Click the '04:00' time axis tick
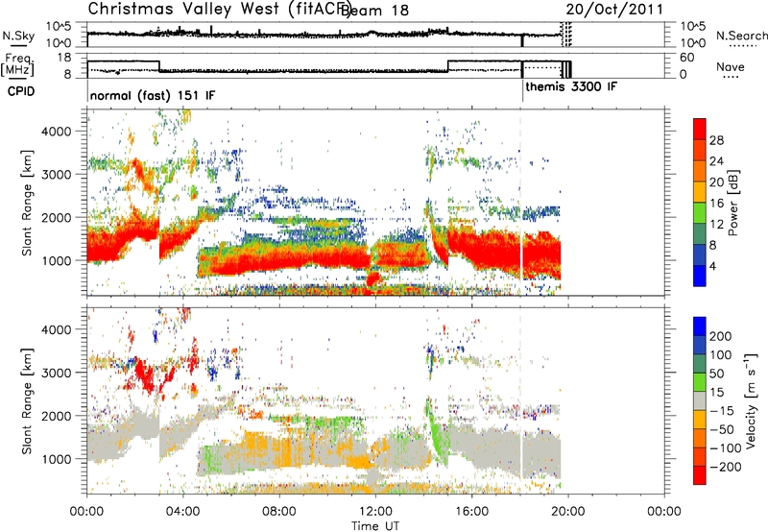Viewport: 768px width, 532px height. pos(183,512)
